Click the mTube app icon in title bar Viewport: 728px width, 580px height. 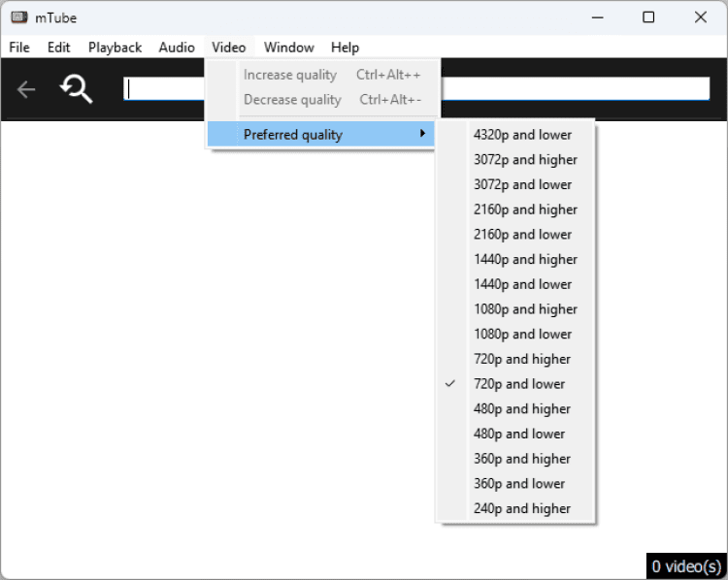(19, 17)
